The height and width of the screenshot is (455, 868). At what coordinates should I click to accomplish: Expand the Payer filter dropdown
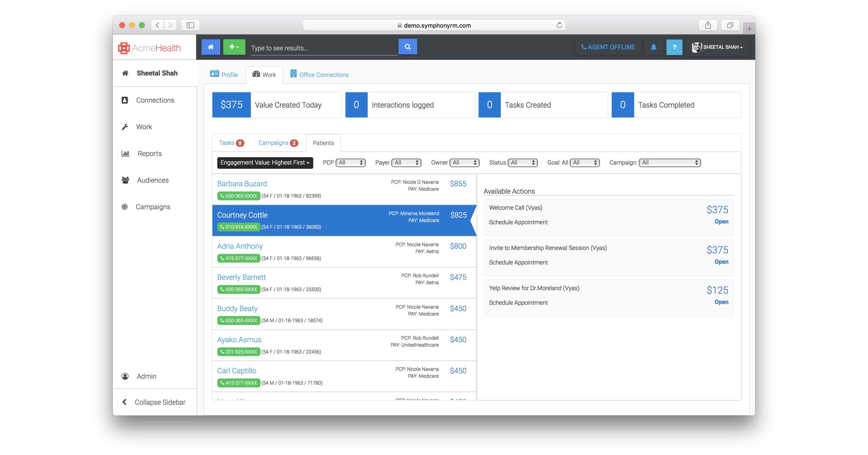[407, 162]
